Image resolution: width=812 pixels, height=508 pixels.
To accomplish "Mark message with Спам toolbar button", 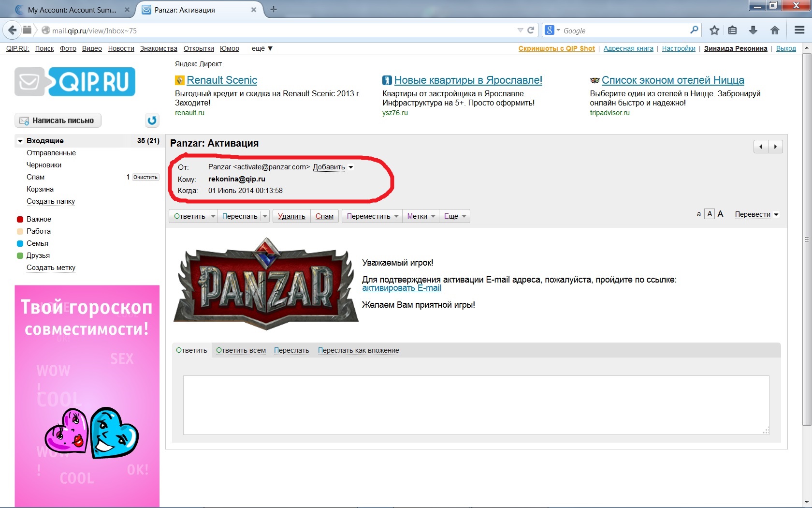I will [324, 216].
